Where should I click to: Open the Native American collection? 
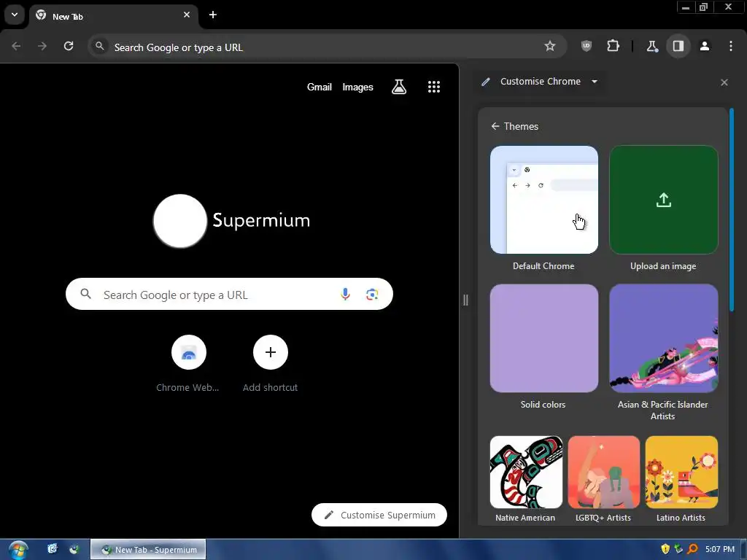[526, 472]
